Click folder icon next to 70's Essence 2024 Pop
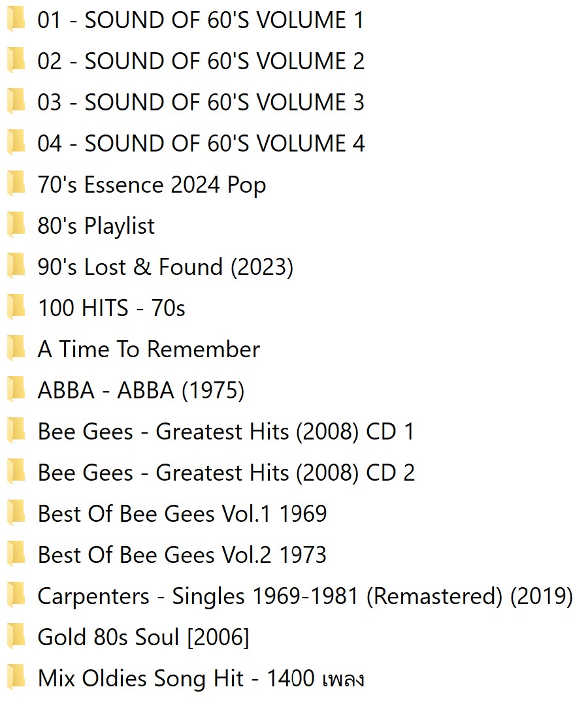This screenshot has width=588, height=719. click(16, 185)
